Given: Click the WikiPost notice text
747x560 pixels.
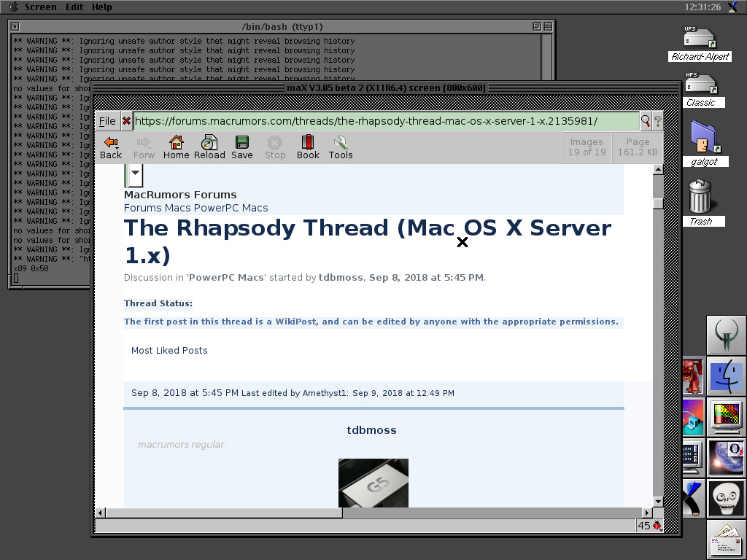Looking at the screenshot, I should (371, 322).
